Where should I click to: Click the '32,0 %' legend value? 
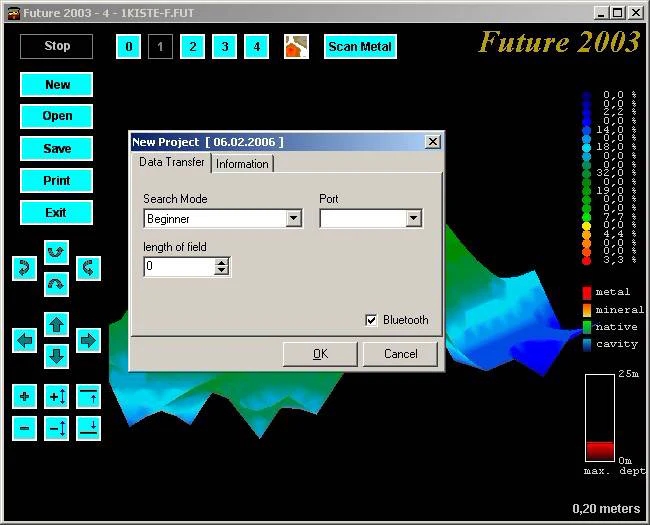616,173
